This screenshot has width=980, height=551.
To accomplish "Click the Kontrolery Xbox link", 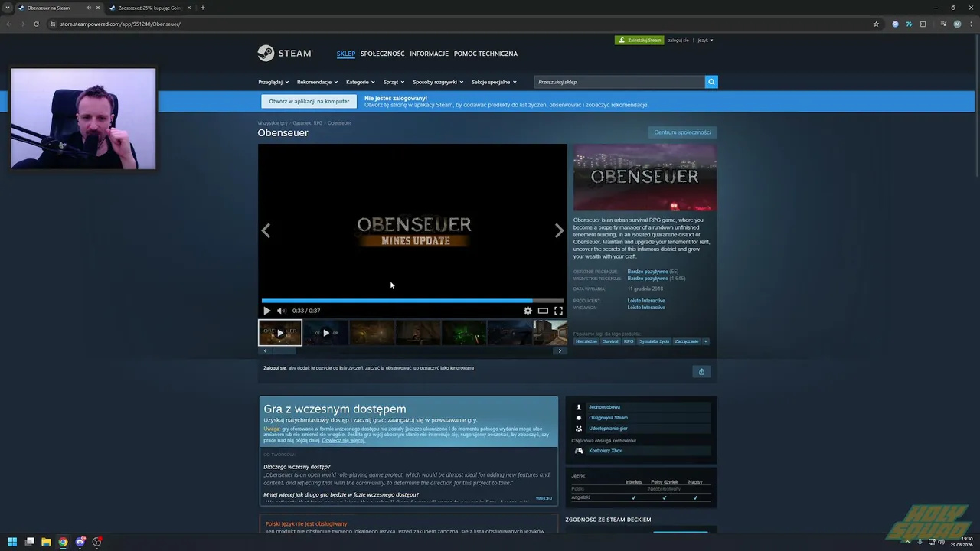I will pyautogui.click(x=605, y=451).
